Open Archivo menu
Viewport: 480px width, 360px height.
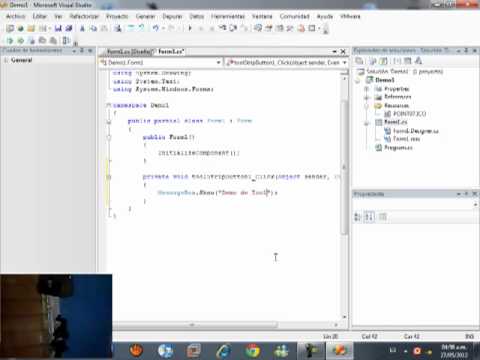15,16
